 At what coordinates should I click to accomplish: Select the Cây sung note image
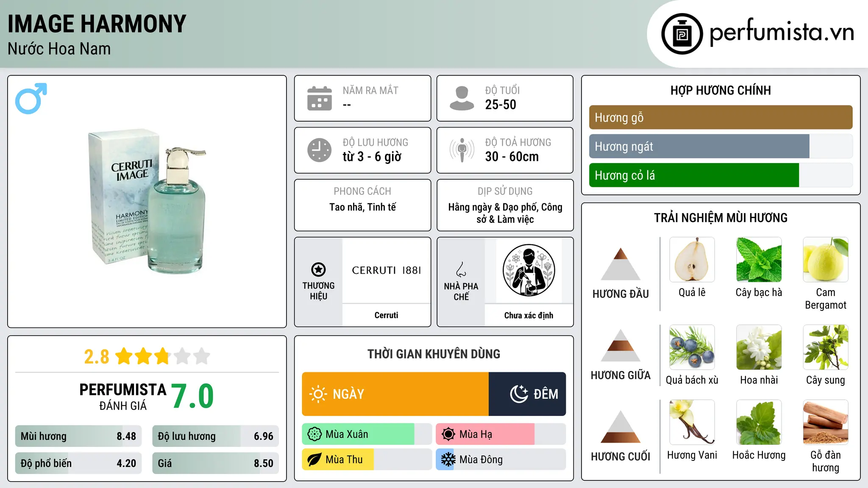pos(826,347)
